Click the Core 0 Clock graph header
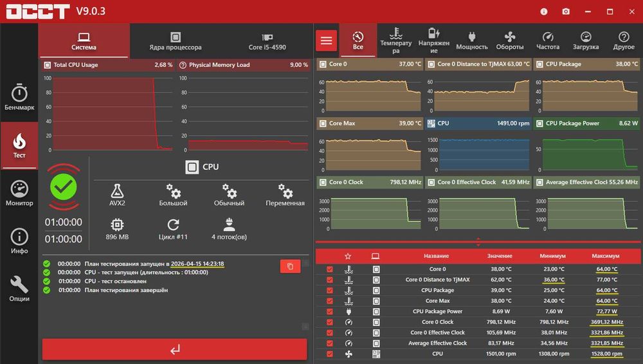This screenshot has width=643, height=364. pos(370,182)
